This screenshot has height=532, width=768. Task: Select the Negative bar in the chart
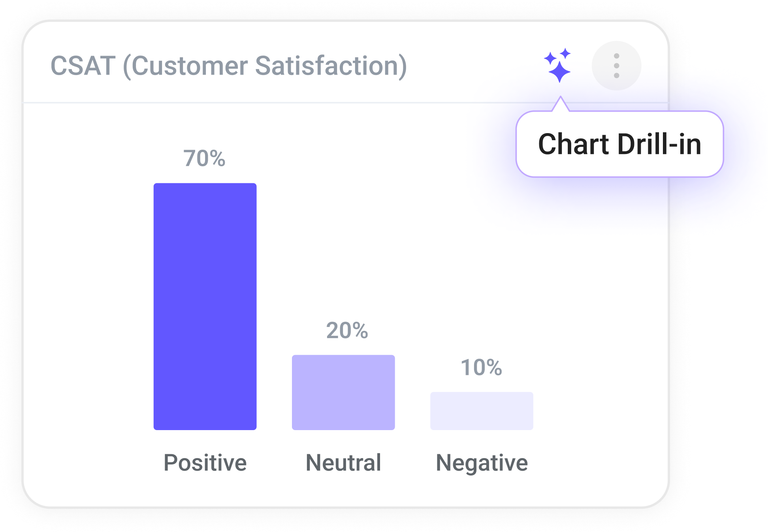tap(482, 411)
